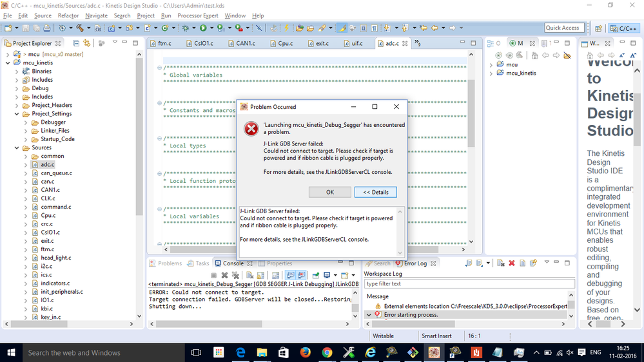Screen dimensions: 644x362
Task: Click the green bug Debug icon
Action: click(x=185, y=28)
